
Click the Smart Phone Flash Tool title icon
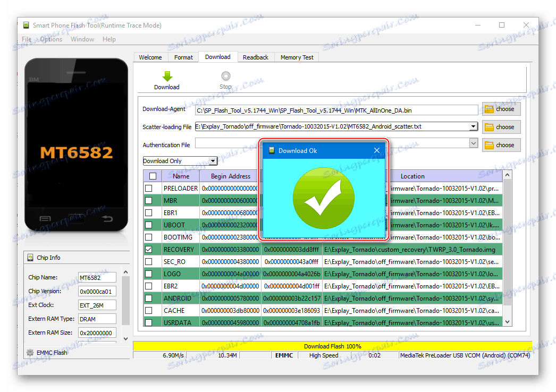click(26, 25)
